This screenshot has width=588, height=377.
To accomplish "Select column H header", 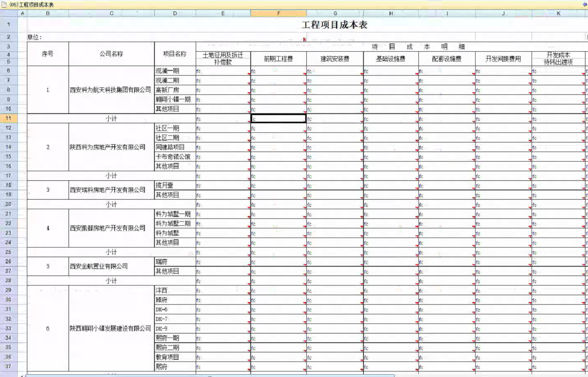I will click(391, 13).
